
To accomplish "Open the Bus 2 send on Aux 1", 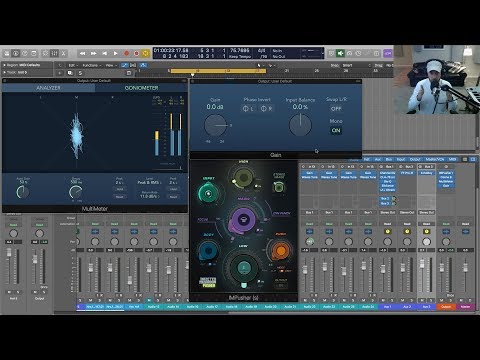I will tap(385, 199).
